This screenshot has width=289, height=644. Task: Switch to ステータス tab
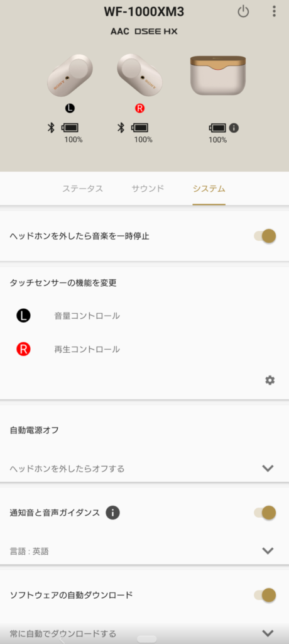(82, 189)
